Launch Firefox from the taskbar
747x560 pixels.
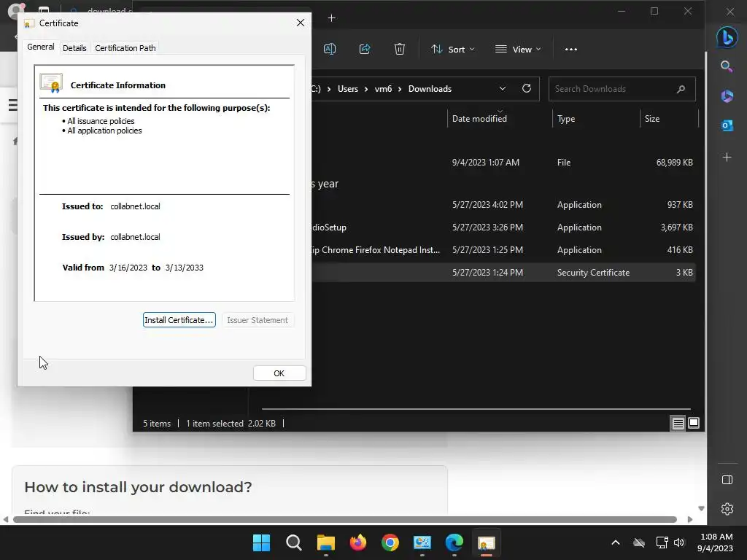point(357,542)
